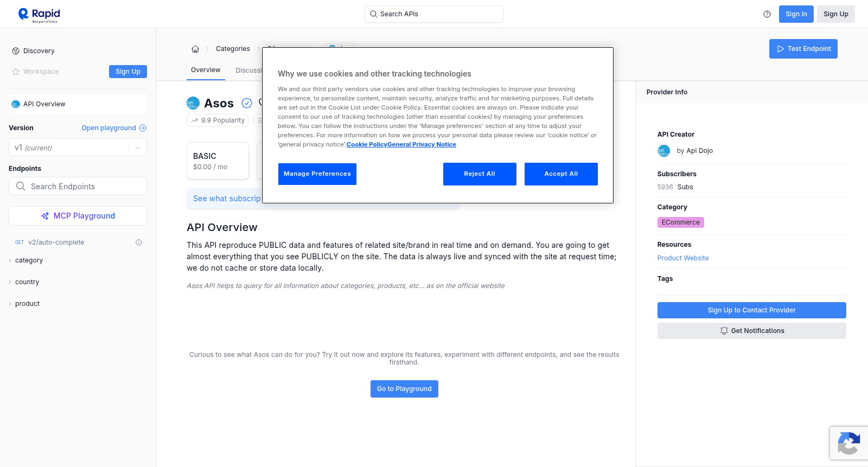Click the ECommerce category tag
Viewport: 868px width, 467px height.
tap(681, 222)
